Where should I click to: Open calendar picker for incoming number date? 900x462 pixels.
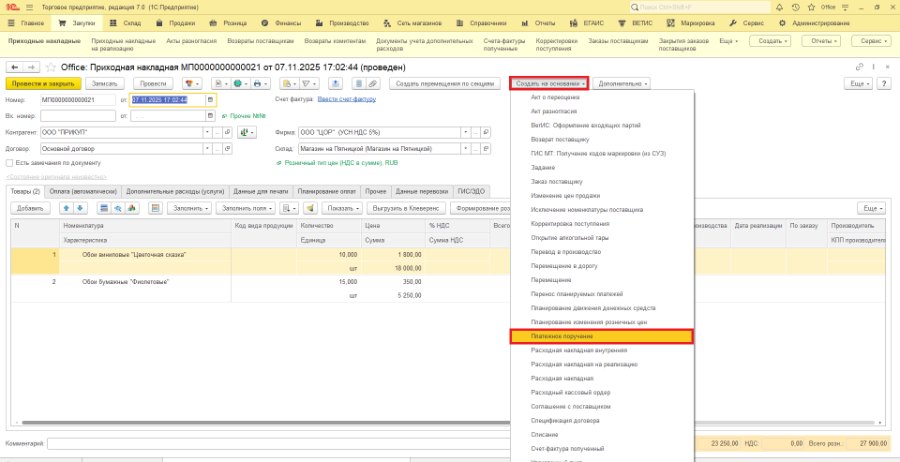[x=211, y=116]
